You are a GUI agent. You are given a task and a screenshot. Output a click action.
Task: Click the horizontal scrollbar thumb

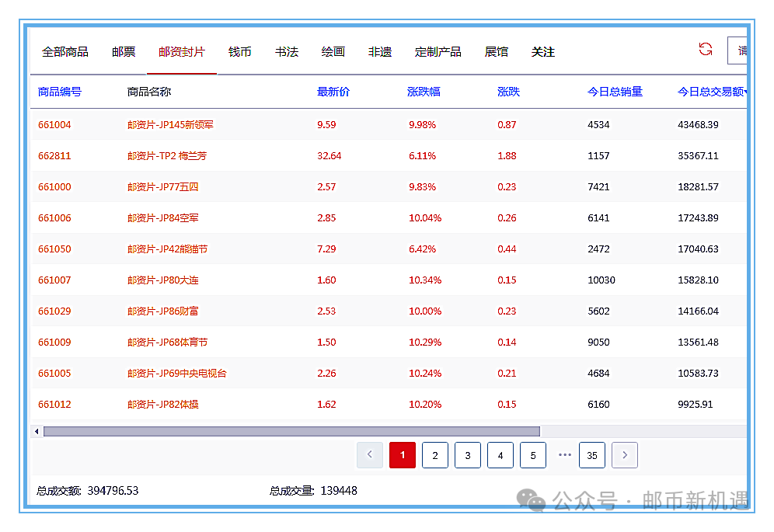291,431
